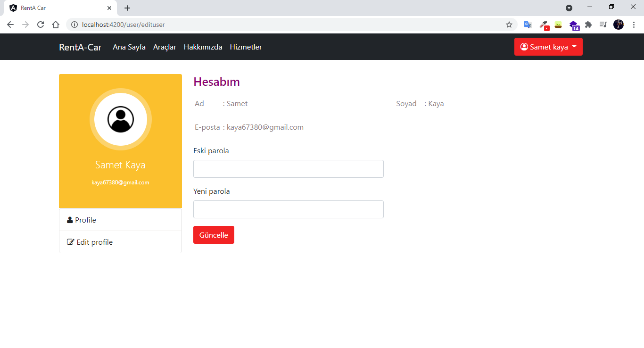View site information icon in address bar
This screenshot has width=644, height=348.
(74, 25)
